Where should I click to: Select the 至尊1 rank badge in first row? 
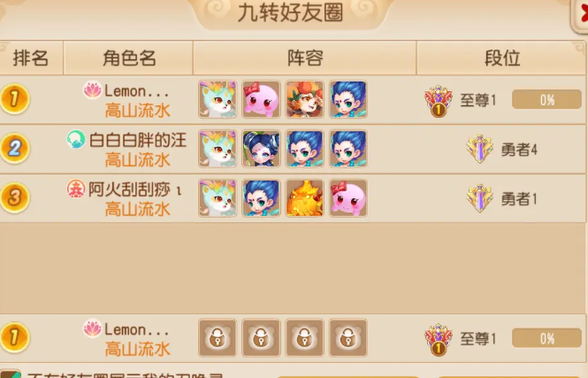[x=438, y=101]
